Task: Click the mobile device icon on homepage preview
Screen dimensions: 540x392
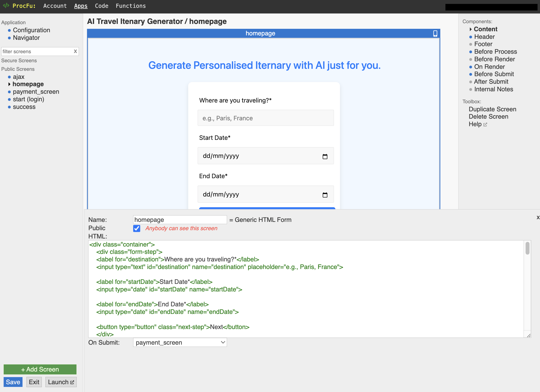Action: click(x=435, y=33)
